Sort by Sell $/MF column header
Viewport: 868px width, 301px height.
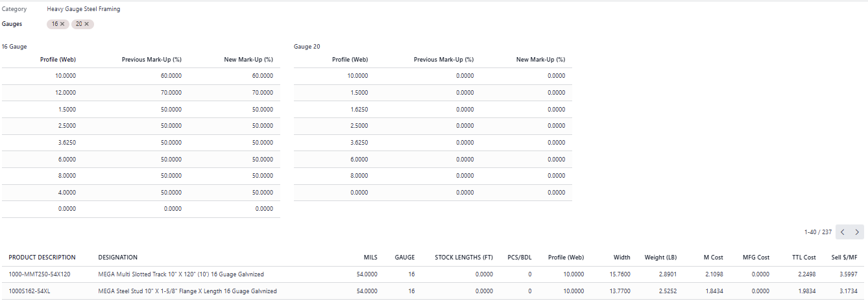click(845, 258)
